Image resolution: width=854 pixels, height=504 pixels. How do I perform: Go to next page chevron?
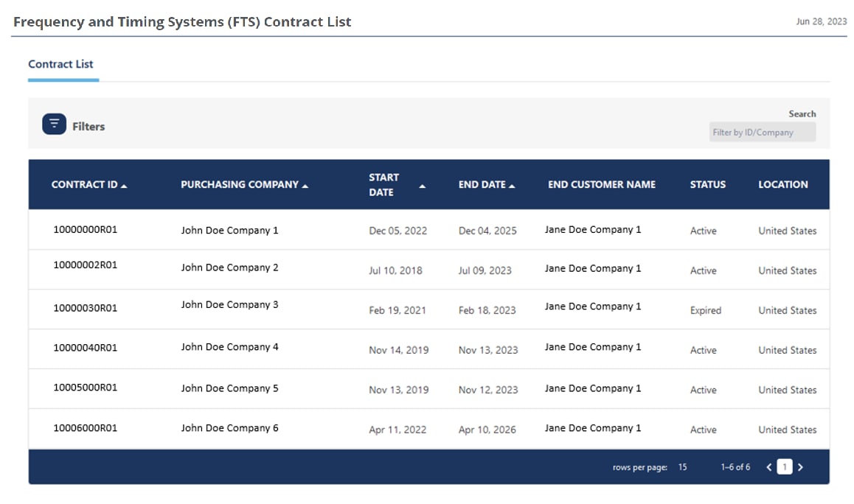click(x=801, y=467)
